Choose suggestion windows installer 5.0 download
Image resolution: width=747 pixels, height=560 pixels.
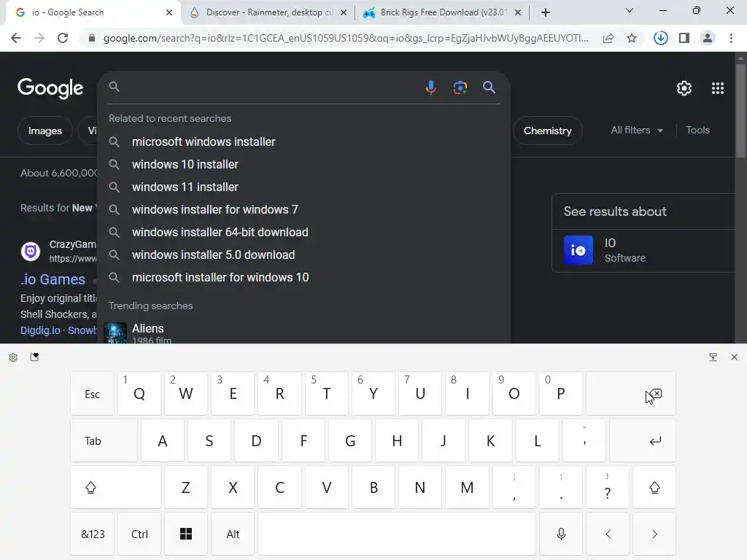pyautogui.click(x=303, y=254)
